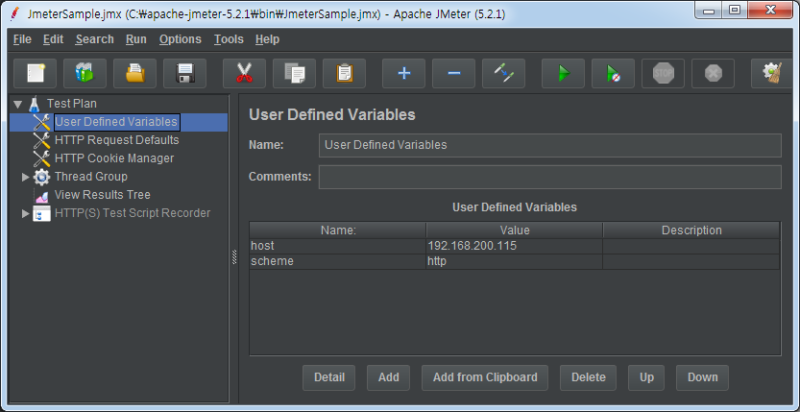Viewport: 800px width, 412px height.
Task: Save the test plan with floppy icon
Action: [185, 73]
